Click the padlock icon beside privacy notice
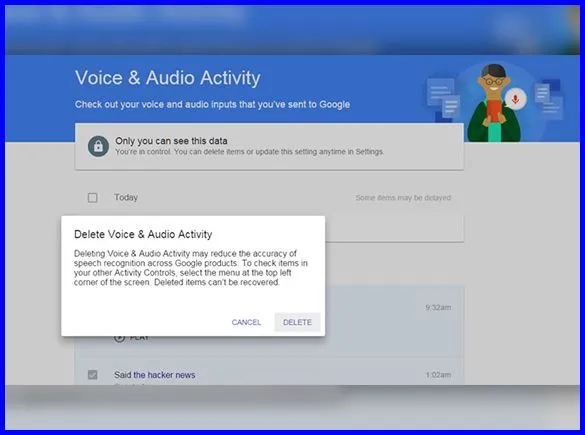Viewport: 585px width, 435px height. point(98,146)
